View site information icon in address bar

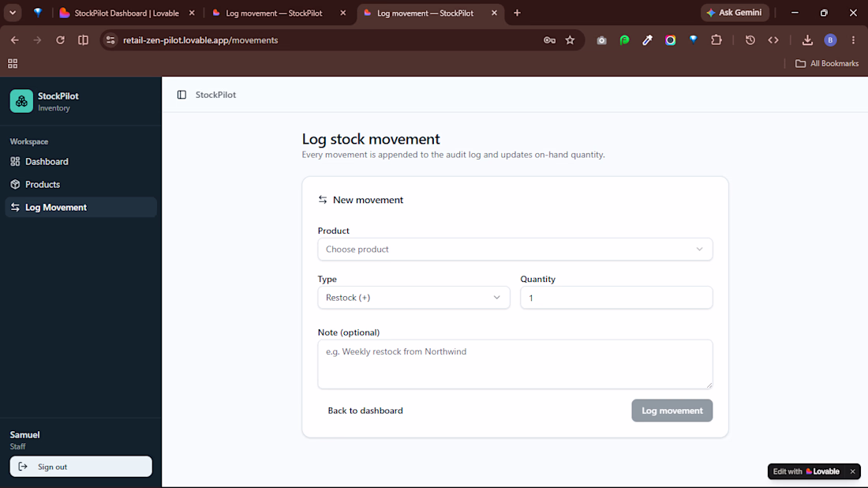(x=110, y=40)
